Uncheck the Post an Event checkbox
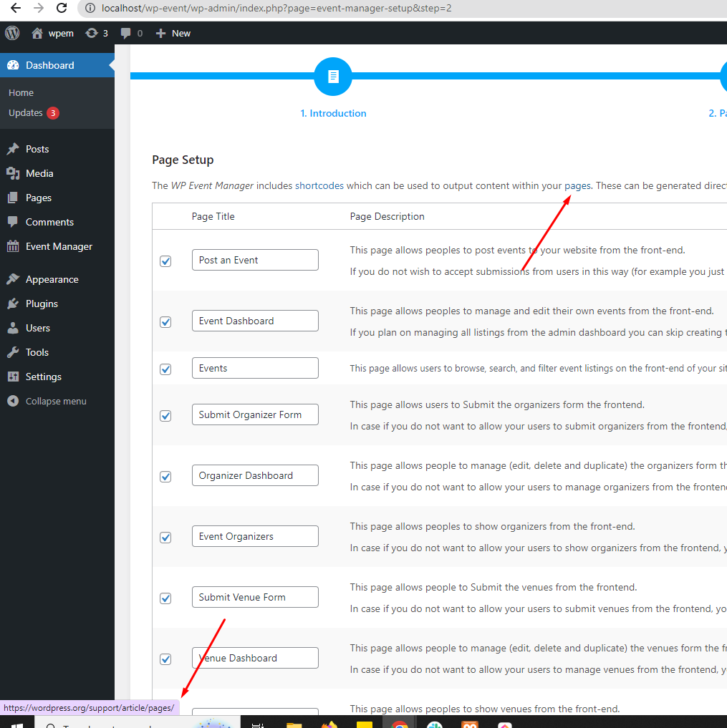 165,261
